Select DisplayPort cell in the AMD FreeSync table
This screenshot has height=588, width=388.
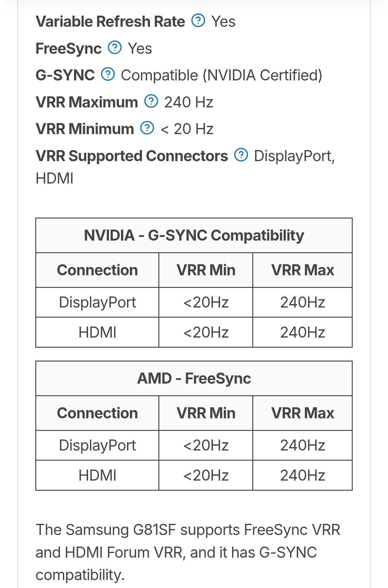click(x=97, y=445)
